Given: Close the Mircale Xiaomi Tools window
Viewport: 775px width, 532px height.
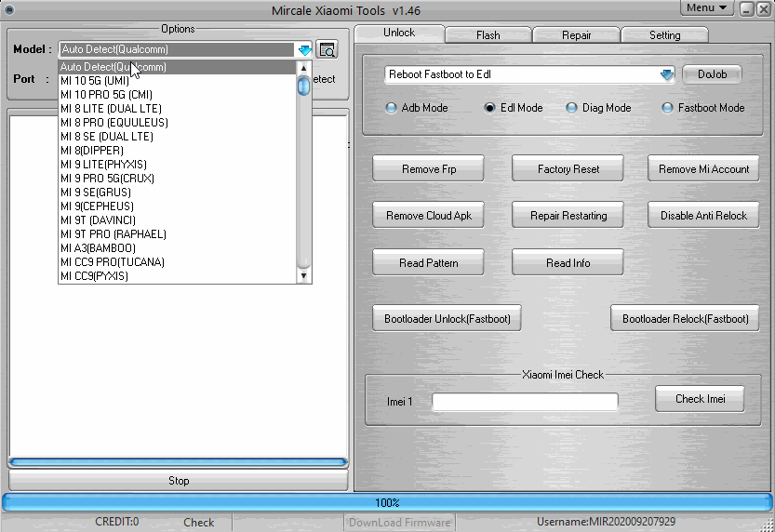Looking at the screenshot, I should (764, 9).
